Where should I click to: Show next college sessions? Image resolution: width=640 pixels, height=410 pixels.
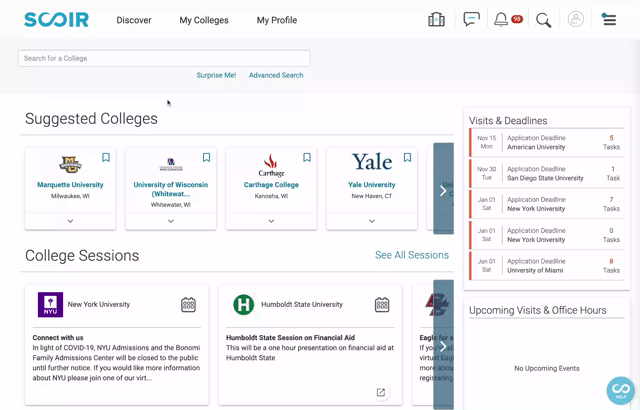click(443, 345)
